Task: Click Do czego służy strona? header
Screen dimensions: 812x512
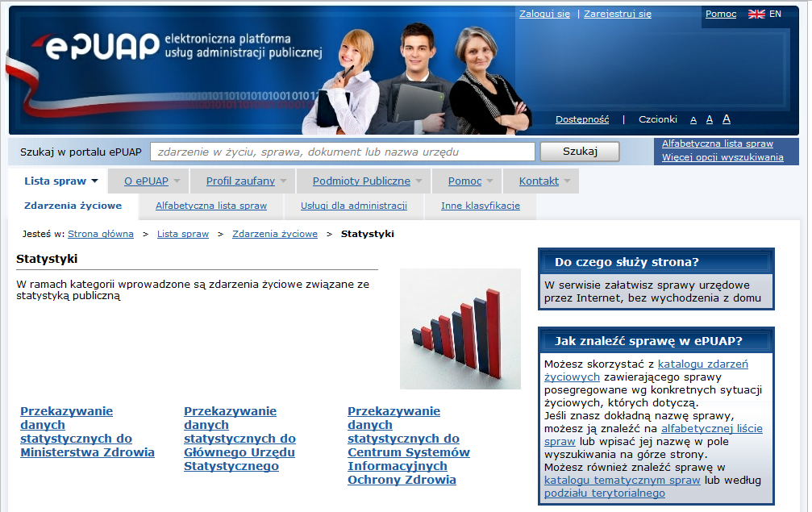Action: [656, 262]
